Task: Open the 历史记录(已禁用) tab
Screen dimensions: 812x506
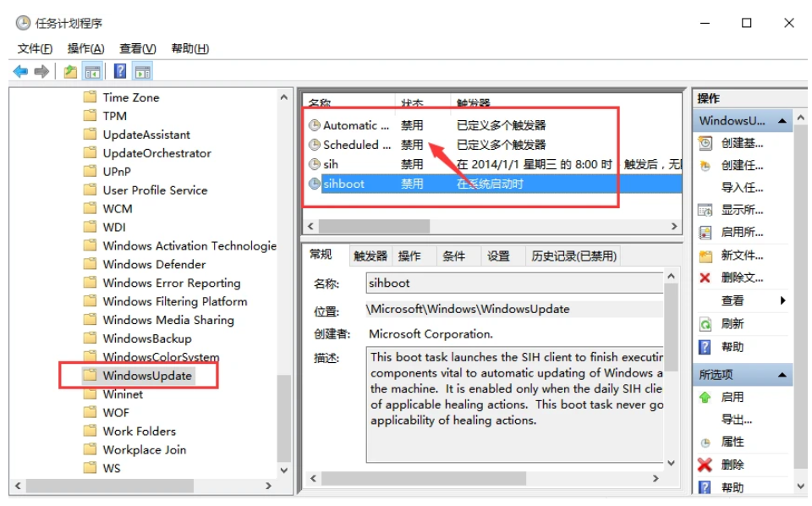Action: [x=573, y=256]
